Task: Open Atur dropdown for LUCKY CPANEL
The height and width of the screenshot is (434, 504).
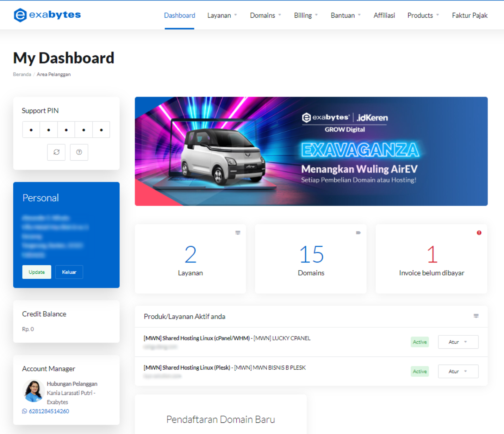Action: pyautogui.click(x=458, y=342)
